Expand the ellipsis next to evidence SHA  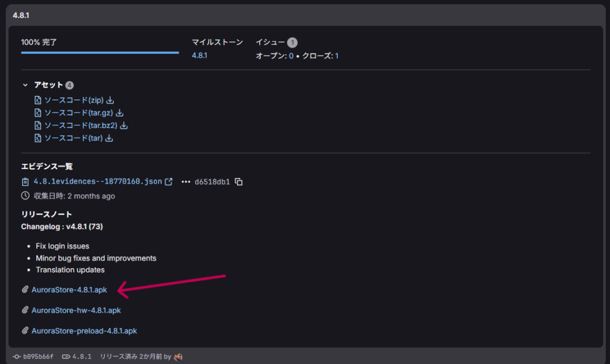[x=185, y=182]
